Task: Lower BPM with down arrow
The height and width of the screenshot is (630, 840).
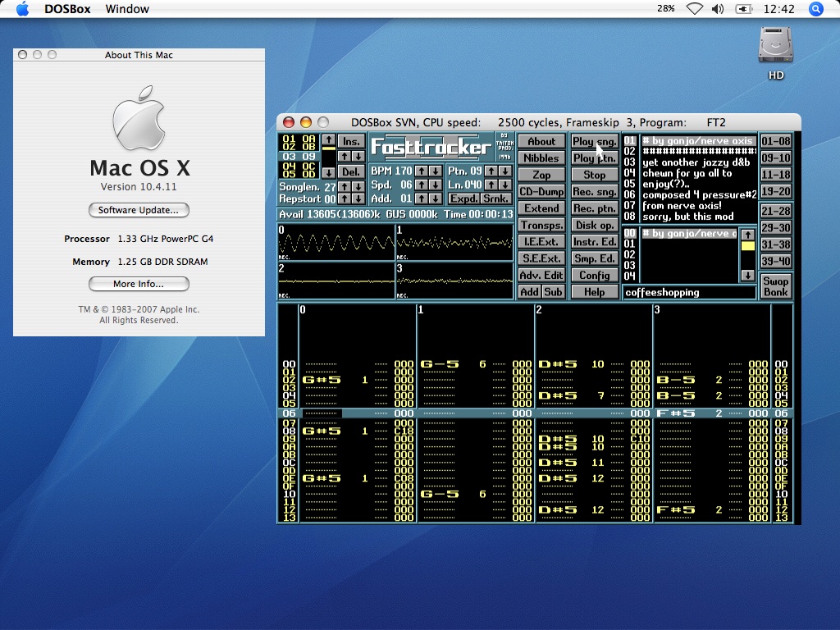Action: click(436, 171)
